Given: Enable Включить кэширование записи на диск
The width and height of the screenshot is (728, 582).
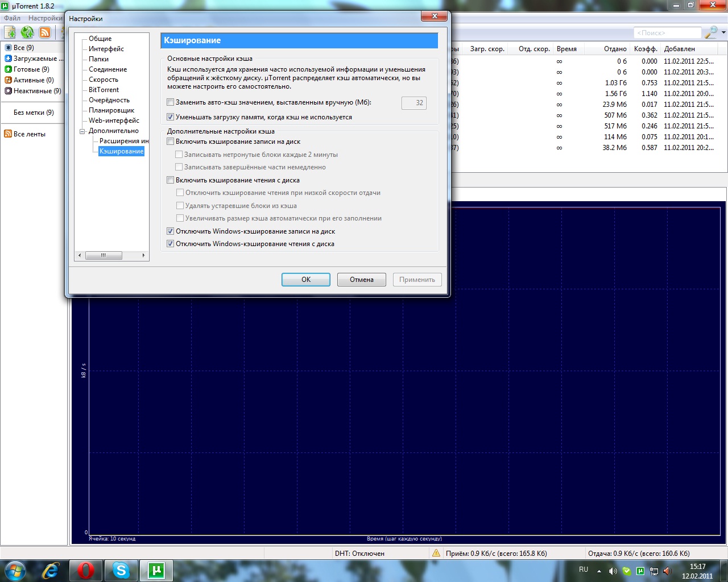Looking at the screenshot, I should 170,142.
